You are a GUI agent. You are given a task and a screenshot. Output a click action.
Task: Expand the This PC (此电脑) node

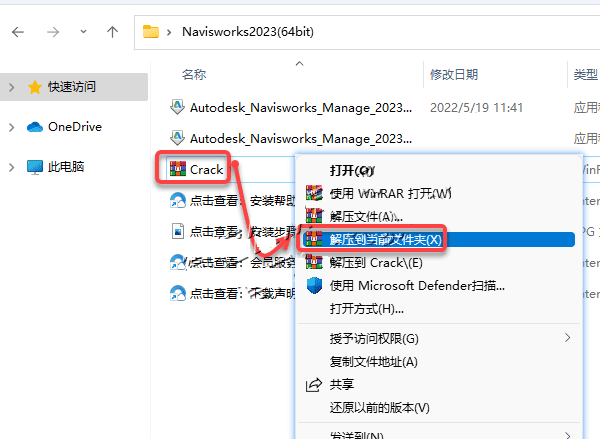click(11, 167)
